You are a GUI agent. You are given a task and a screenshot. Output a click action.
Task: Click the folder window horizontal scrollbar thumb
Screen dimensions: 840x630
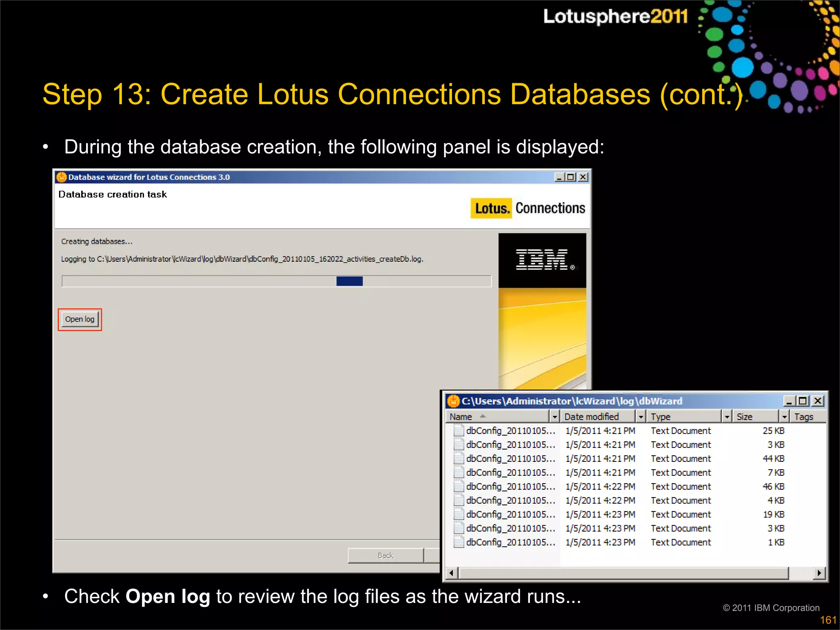click(x=623, y=573)
